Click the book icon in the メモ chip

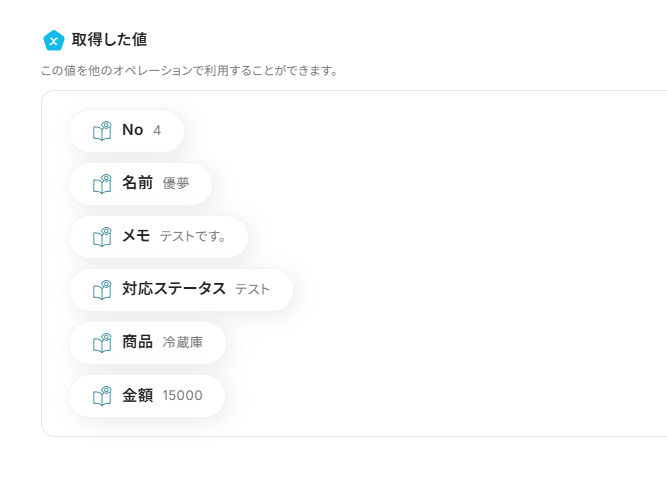[x=101, y=237]
